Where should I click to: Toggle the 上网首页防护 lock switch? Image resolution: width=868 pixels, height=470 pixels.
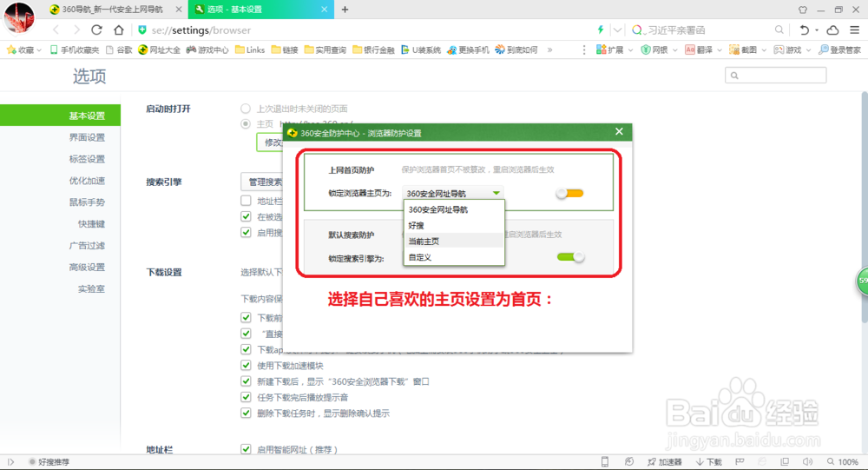click(x=570, y=194)
